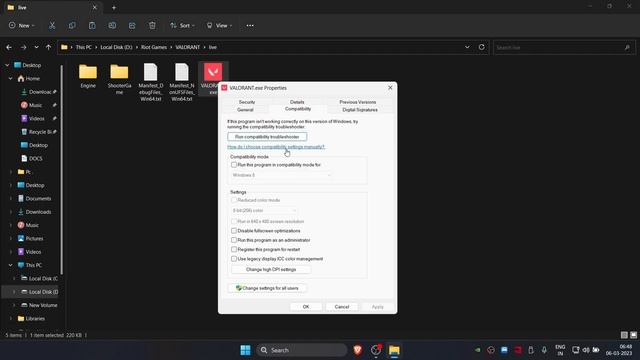This screenshot has height=360, width=640.
Task: Click Run compatibility troubleshooter button
Action: [x=267, y=137]
